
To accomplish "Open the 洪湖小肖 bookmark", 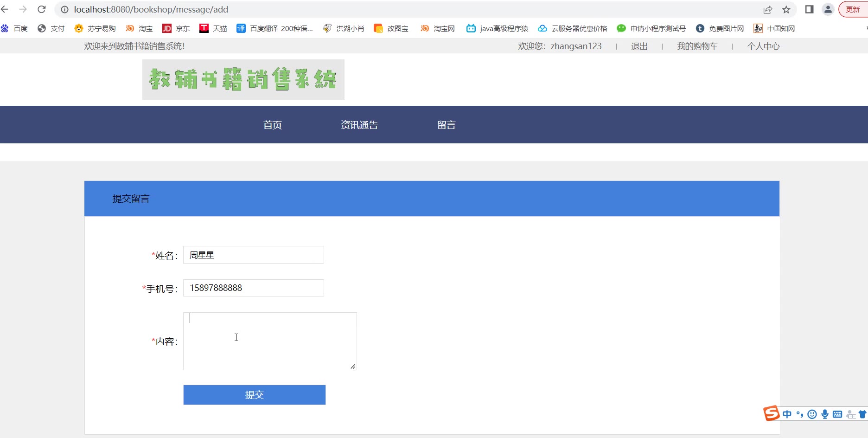I will point(344,28).
